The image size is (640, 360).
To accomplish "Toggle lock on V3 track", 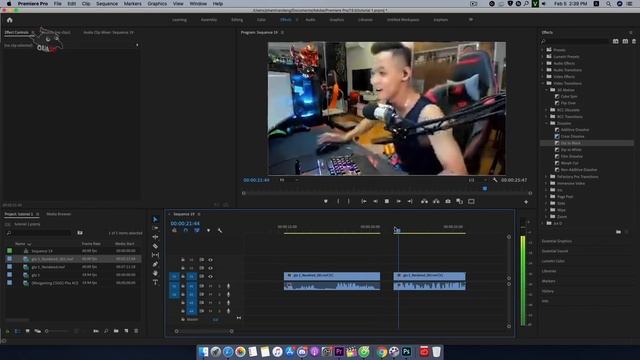I will (183, 260).
